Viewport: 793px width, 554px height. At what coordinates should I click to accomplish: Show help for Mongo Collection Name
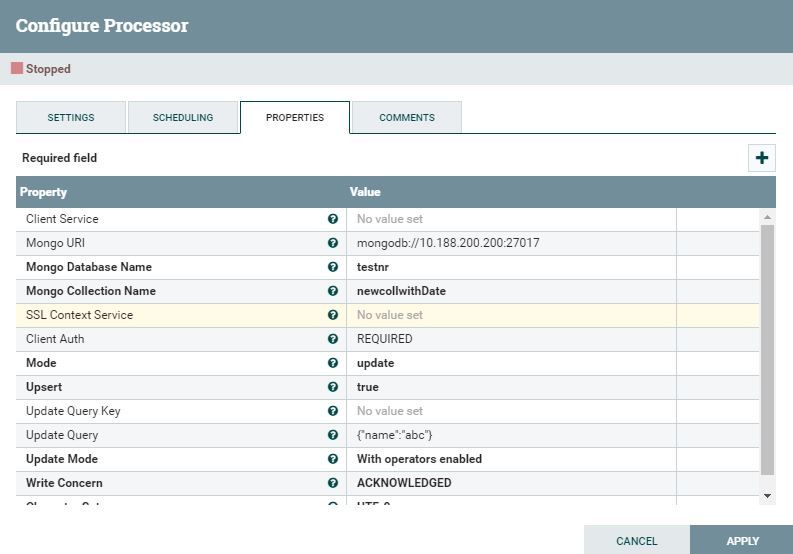[332, 291]
